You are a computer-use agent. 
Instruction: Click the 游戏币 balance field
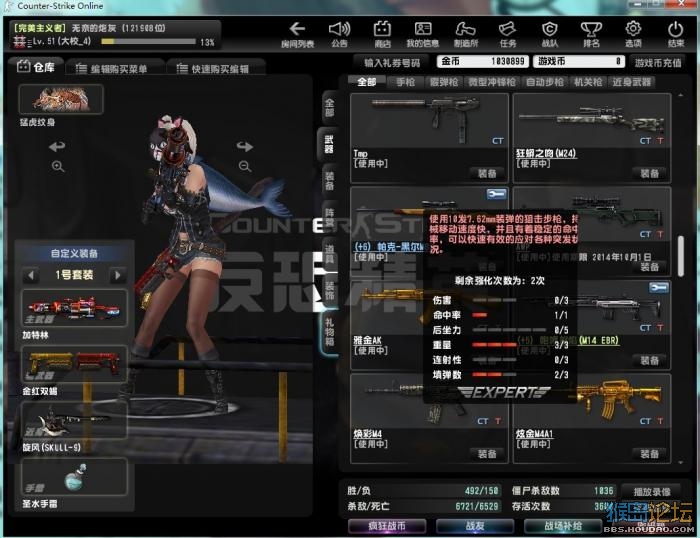(x=579, y=61)
